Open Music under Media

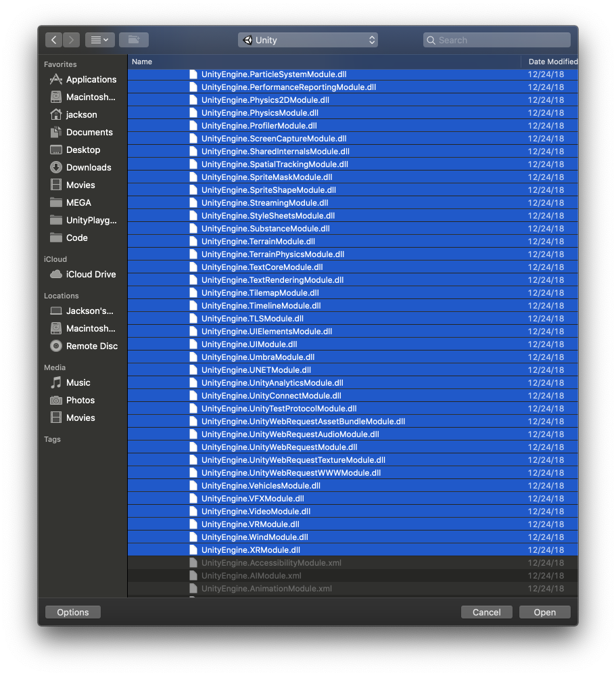click(83, 383)
